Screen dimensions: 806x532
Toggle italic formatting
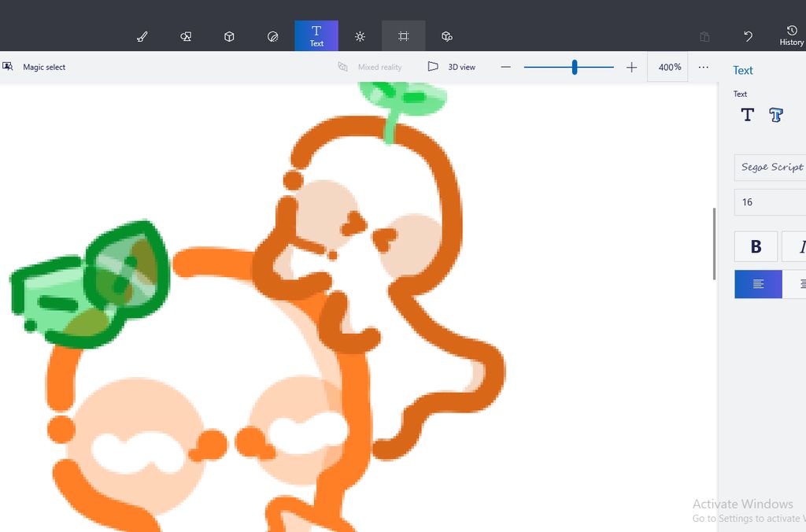794,247
